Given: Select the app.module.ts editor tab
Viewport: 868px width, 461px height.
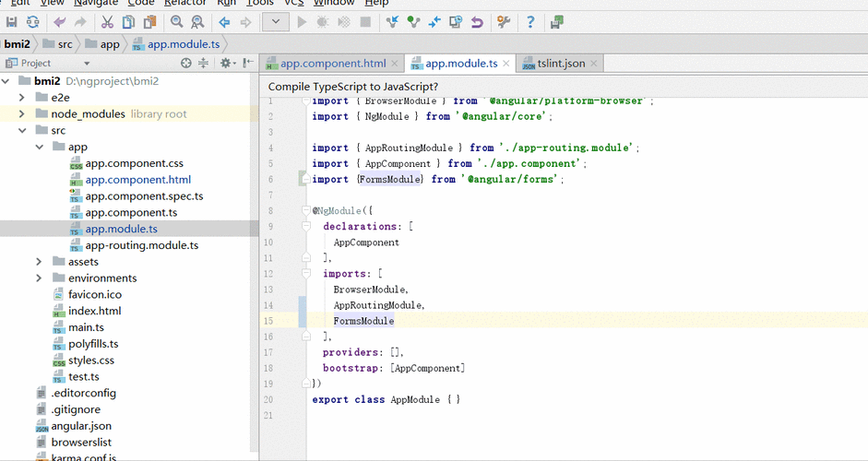Looking at the screenshot, I should coord(461,64).
